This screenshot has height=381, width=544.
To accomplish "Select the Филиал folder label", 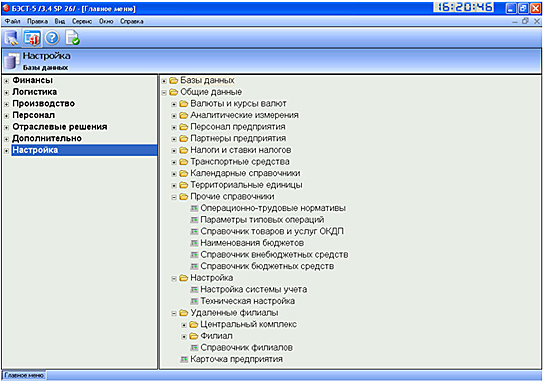I will [x=216, y=336].
